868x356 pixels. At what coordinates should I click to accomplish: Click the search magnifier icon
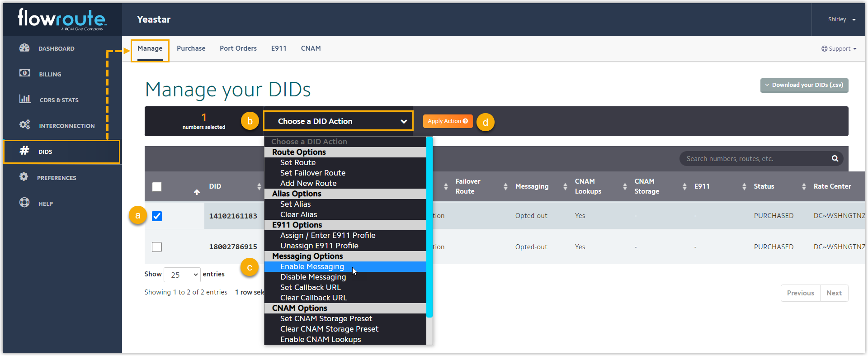pyautogui.click(x=835, y=159)
